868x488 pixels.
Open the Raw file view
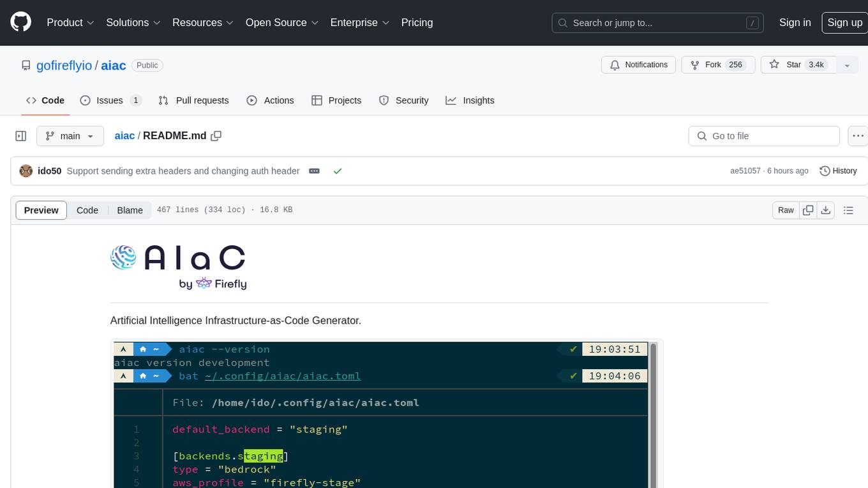[x=786, y=210]
